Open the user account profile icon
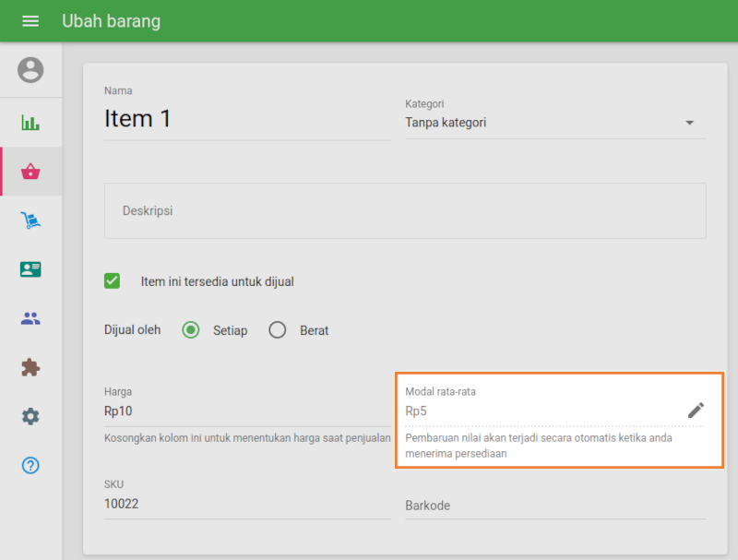The width and height of the screenshot is (738, 560). (30, 70)
